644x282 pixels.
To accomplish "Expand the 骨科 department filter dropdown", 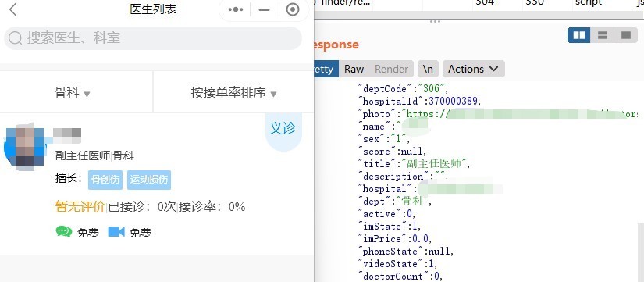I will click(x=73, y=93).
